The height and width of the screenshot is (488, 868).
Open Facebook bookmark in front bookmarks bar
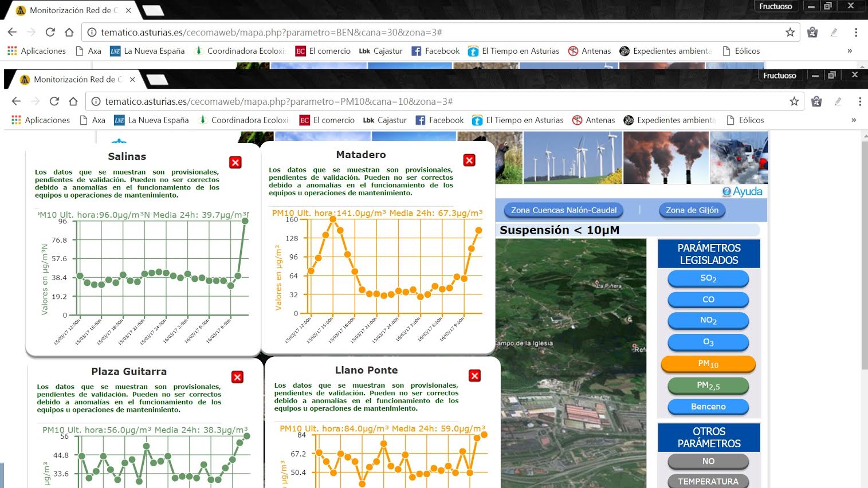pyautogui.click(x=439, y=120)
